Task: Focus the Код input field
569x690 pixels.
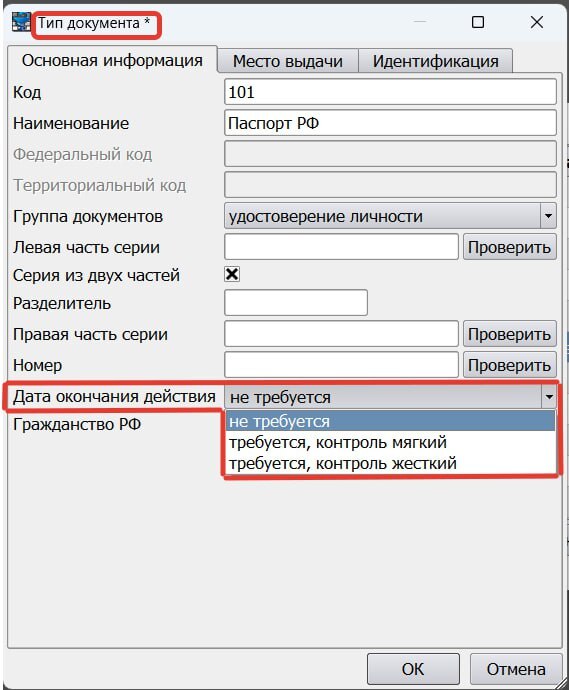Action: click(390, 92)
